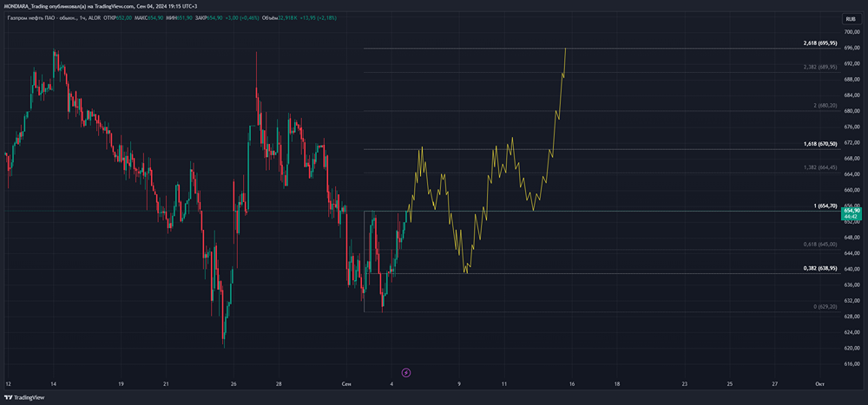Click the Объём volume value 32,918K
The height and width of the screenshot is (405, 868).
click(288, 17)
